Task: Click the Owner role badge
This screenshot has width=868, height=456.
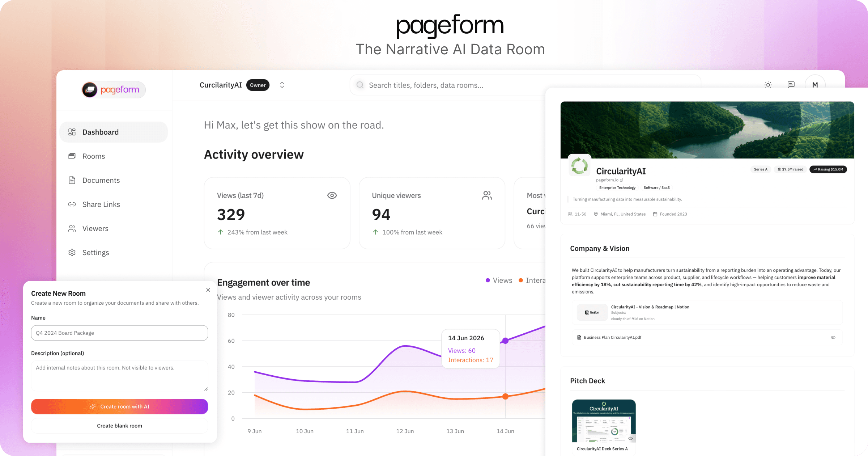Action: 258,85
